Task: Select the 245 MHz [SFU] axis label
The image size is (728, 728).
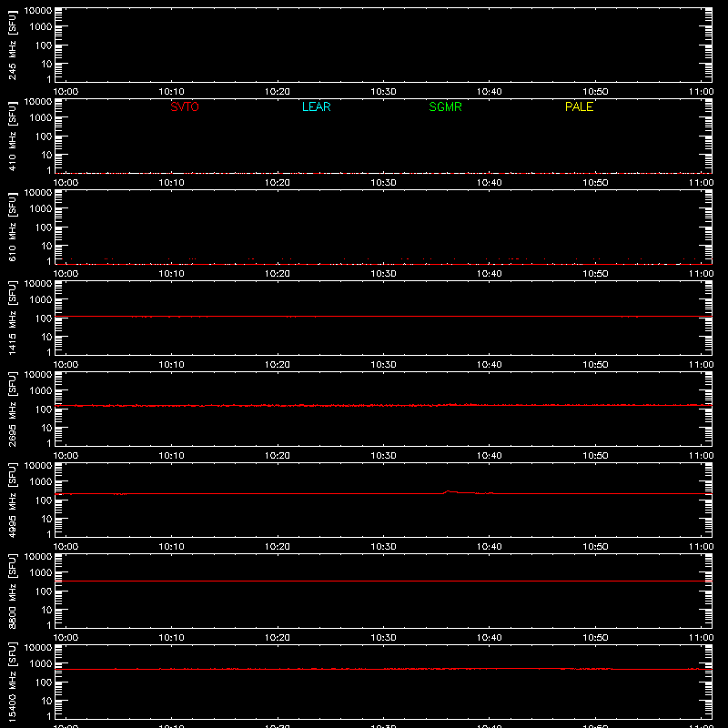Action: coord(13,45)
